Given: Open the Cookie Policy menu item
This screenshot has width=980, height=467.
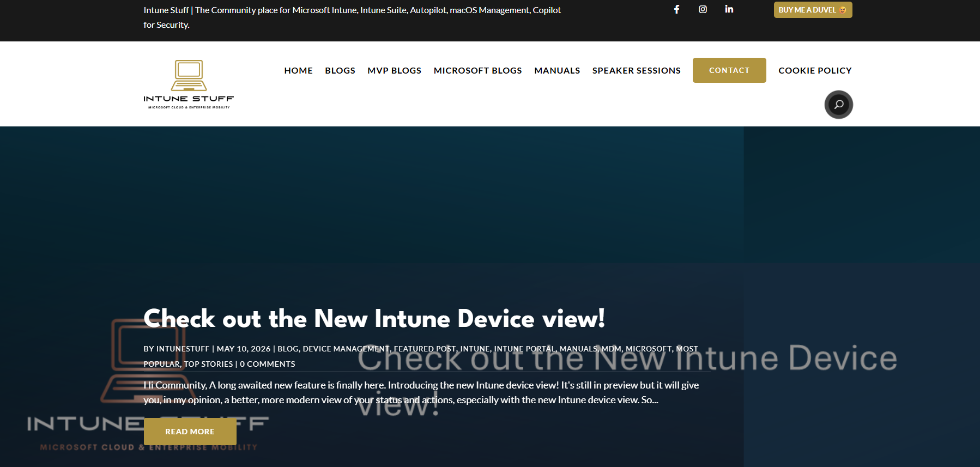Looking at the screenshot, I should pyautogui.click(x=815, y=70).
